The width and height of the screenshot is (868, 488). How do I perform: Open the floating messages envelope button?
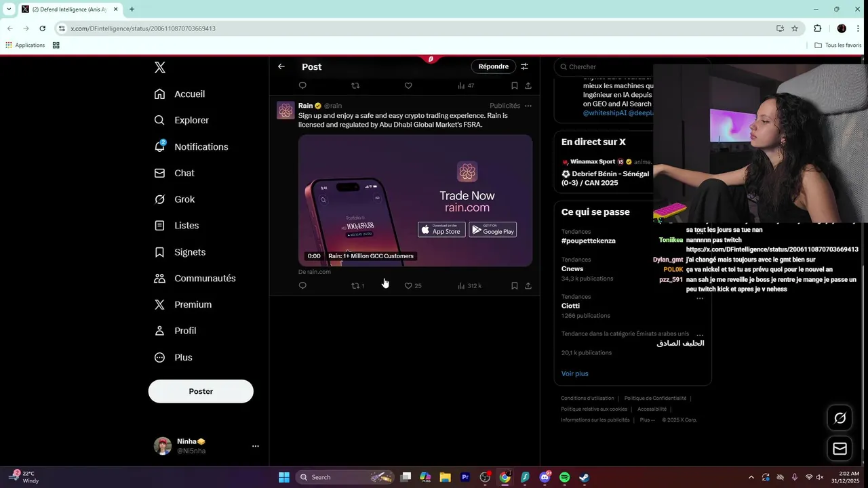840,449
